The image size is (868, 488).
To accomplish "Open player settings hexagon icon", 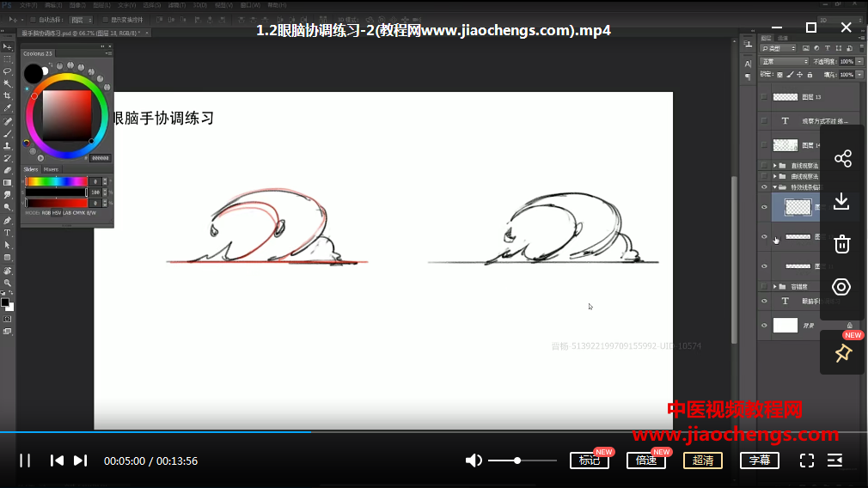I will click(x=841, y=287).
